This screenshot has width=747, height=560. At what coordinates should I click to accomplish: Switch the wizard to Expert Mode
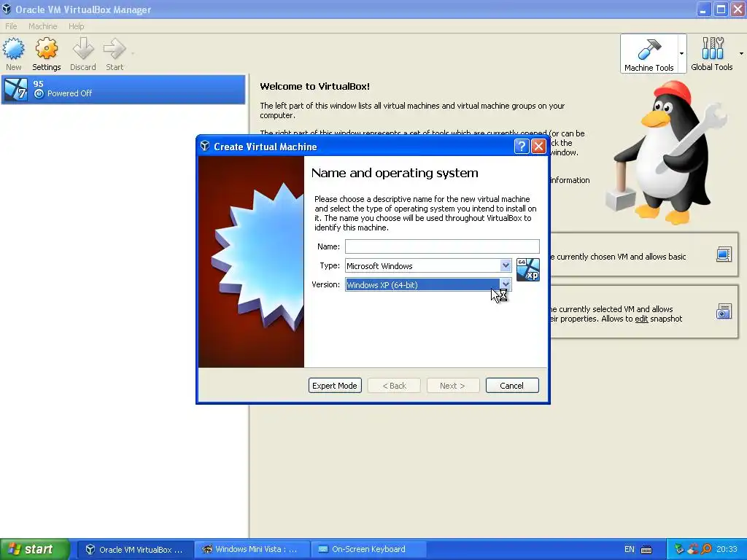tap(335, 386)
